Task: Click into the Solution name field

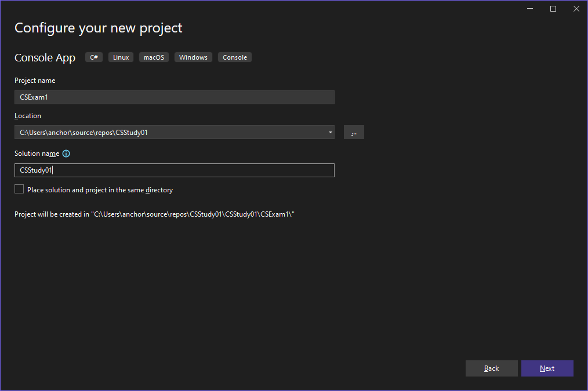Action: pyautogui.click(x=175, y=170)
